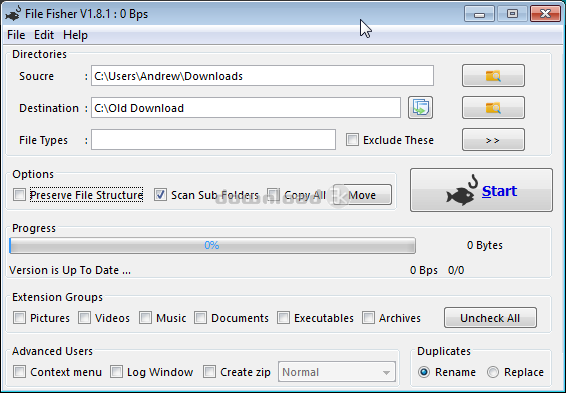Click the fish Start button

[481, 190]
